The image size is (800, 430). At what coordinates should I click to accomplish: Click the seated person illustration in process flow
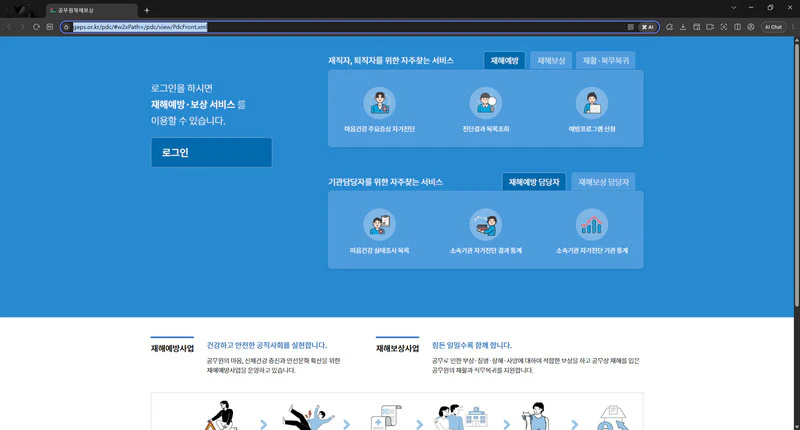221,416
